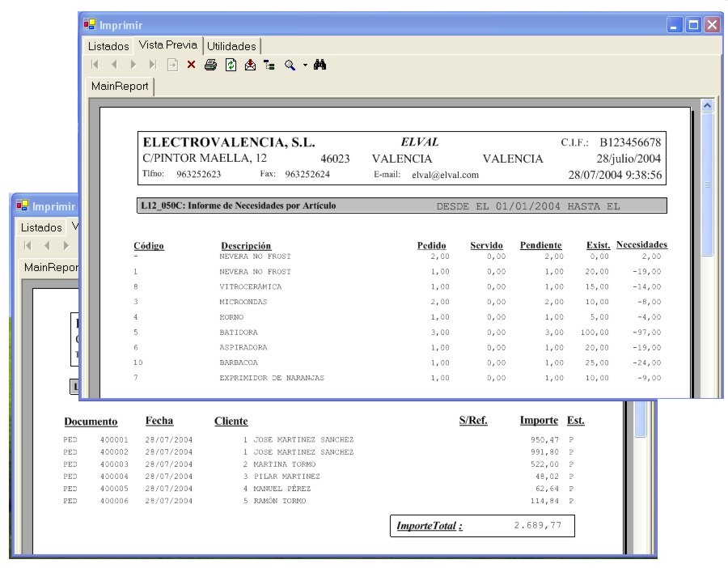
Task: Open the zoom level dropdown arrow
Action: tap(305, 65)
